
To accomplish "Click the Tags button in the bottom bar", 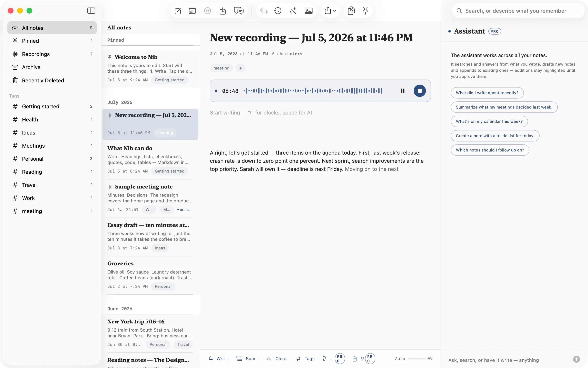I will pos(305,359).
